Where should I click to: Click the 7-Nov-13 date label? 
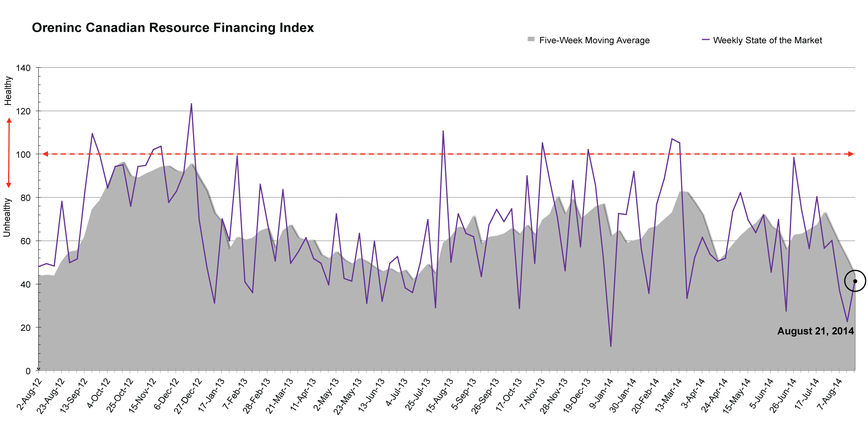click(532, 394)
